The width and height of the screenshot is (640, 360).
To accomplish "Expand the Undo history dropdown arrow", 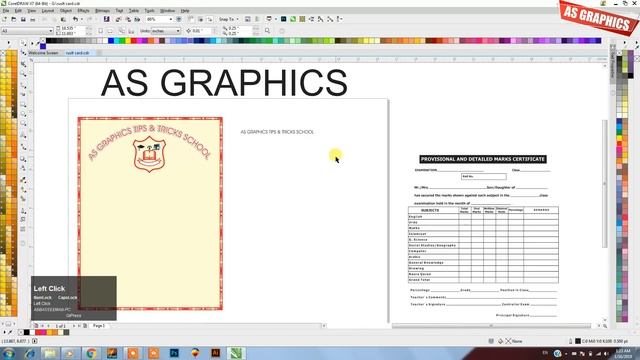I will point(82,19).
